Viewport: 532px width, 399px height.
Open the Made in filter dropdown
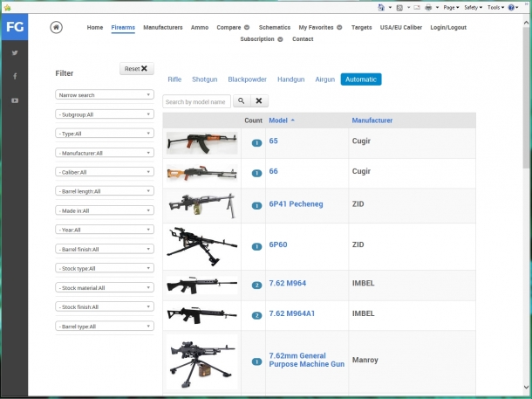pos(105,210)
